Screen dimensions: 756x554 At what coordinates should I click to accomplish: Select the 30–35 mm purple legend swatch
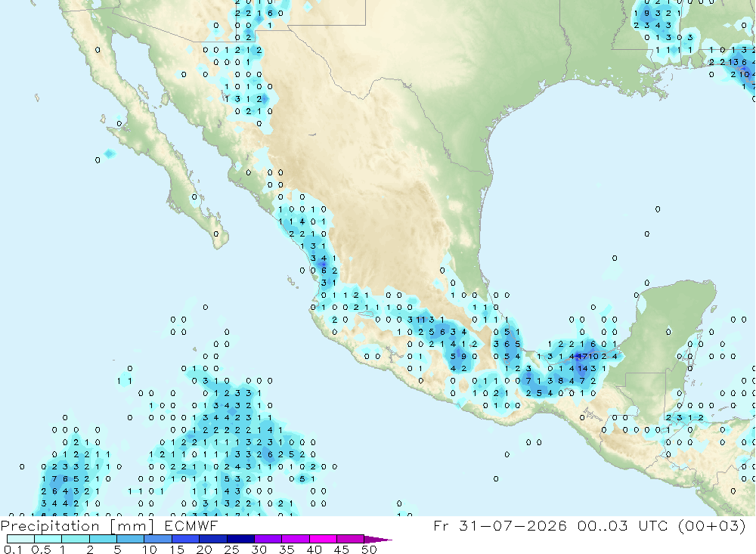pos(268,539)
